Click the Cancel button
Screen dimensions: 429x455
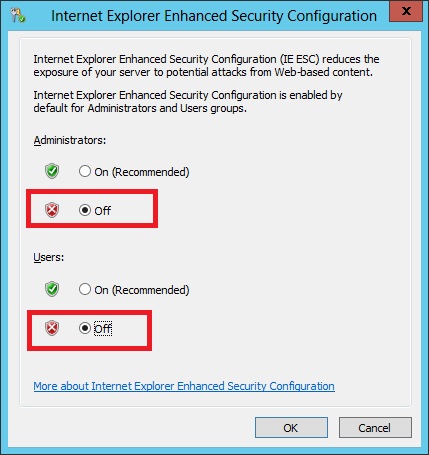pos(375,428)
